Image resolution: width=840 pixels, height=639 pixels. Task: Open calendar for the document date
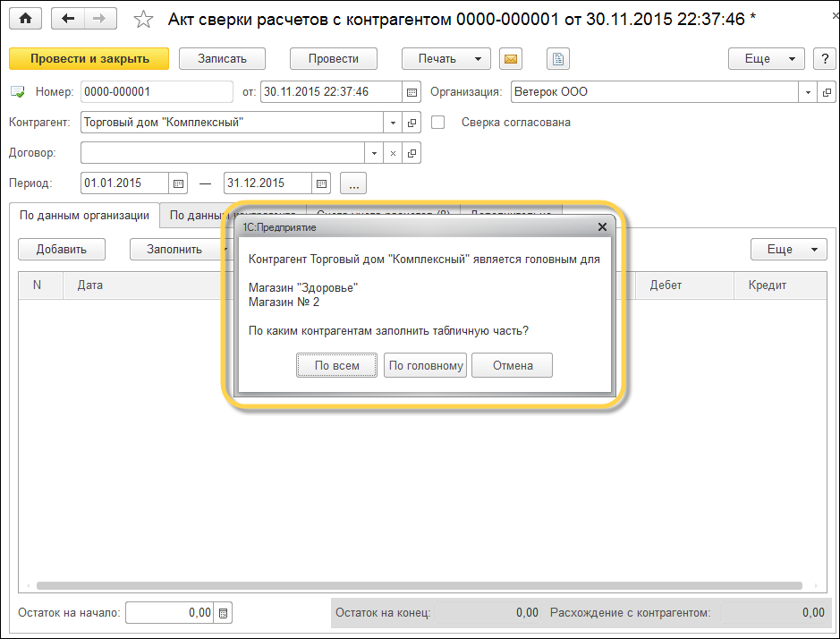coord(412,92)
